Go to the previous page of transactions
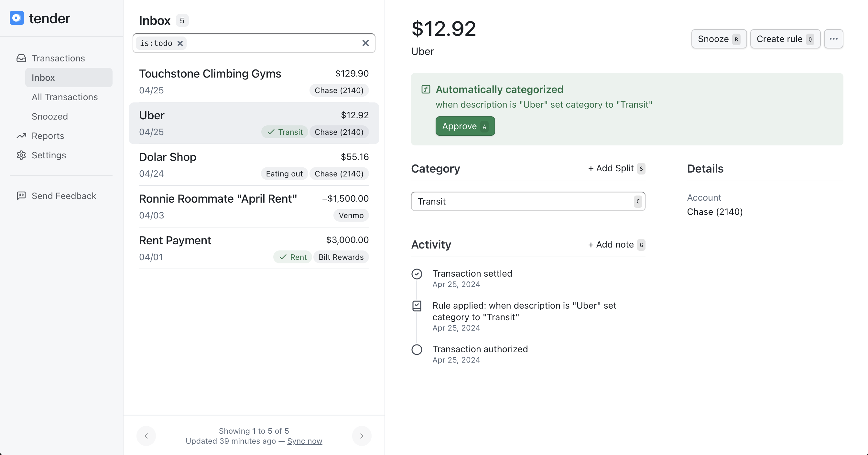 (x=146, y=436)
